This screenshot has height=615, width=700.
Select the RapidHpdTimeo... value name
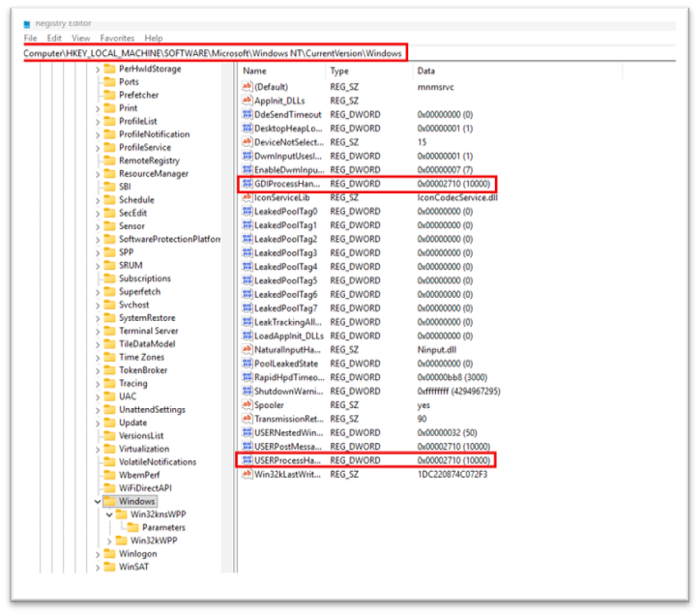tap(289, 377)
